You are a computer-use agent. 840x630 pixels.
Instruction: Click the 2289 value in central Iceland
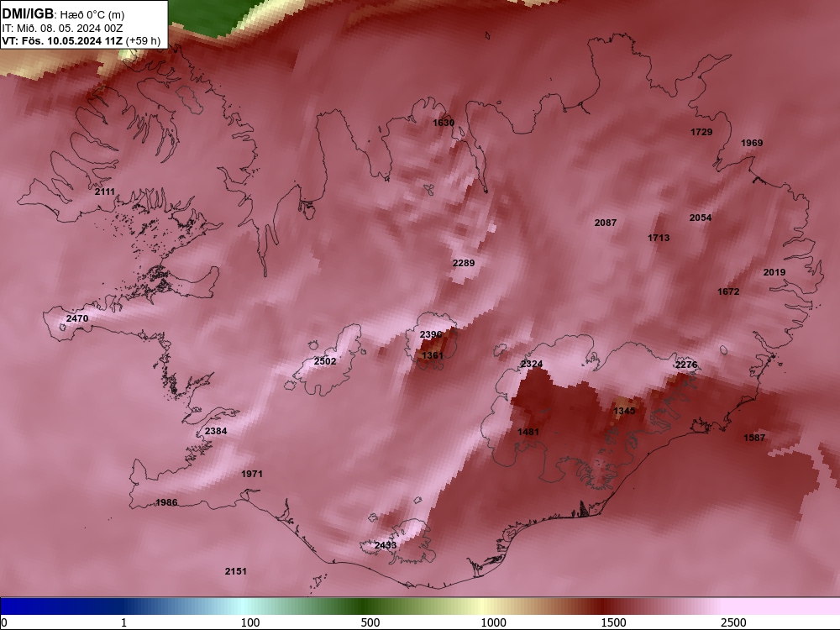tap(464, 263)
